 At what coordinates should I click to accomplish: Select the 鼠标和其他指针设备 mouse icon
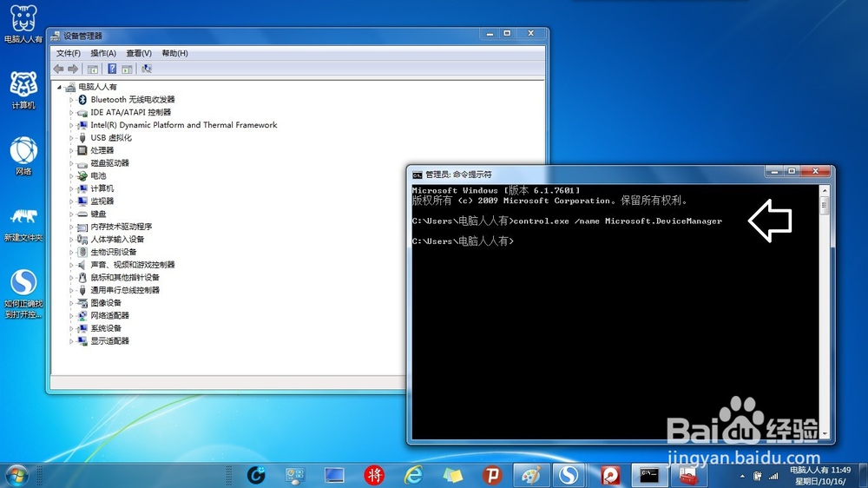click(82, 278)
